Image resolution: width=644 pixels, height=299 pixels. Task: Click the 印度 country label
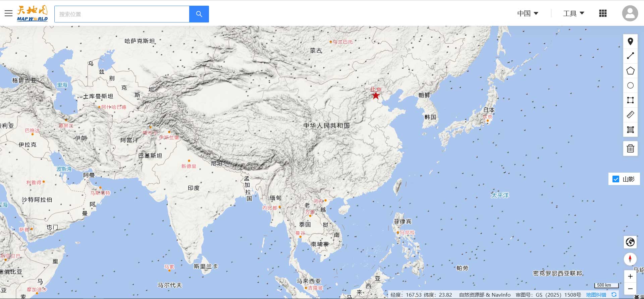click(194, 188)
